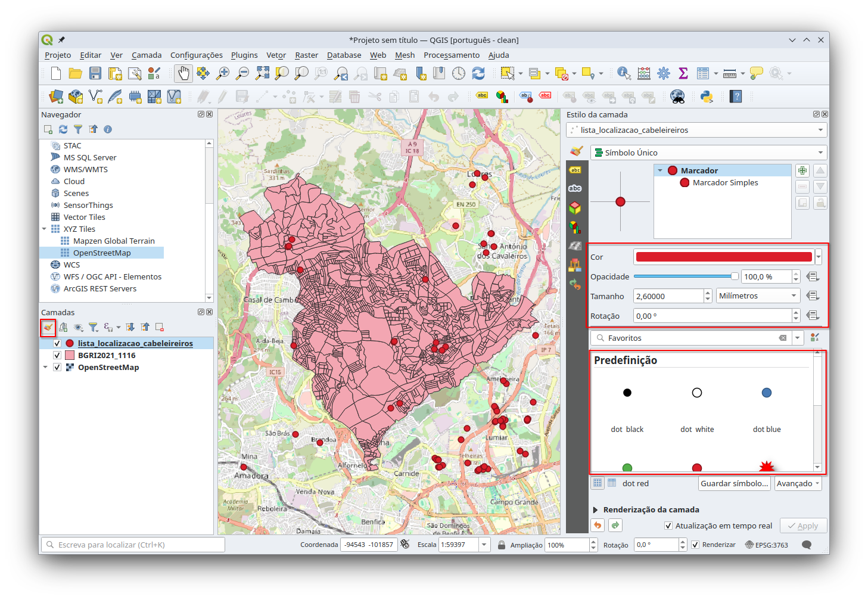The width and height of the screenshot is (868, 600).
Task: Collapse the XYZ Tiles tree node
Action: (44, 229)
